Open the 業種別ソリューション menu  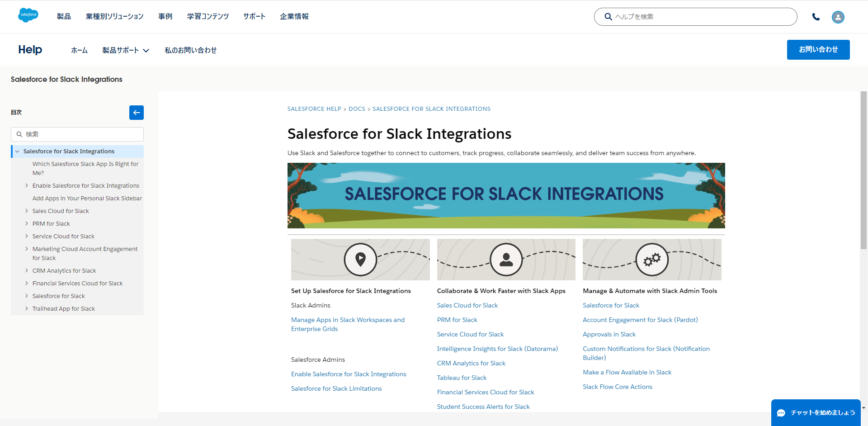click(115, 16)
